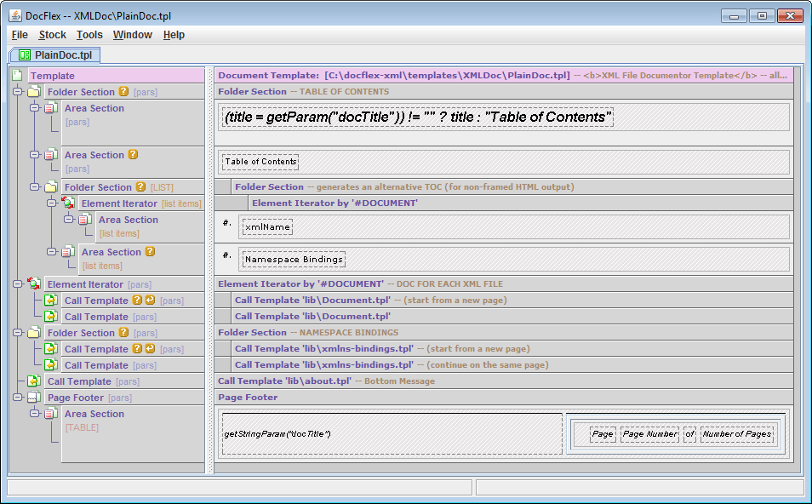
Task: Collapse the Page Footer tree node
Action: pos(18,398)
